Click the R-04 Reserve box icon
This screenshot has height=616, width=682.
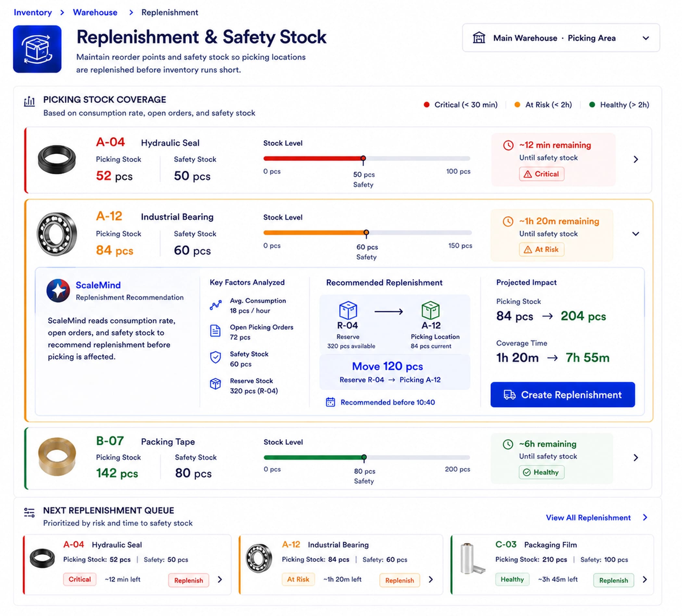coord(348,310)
